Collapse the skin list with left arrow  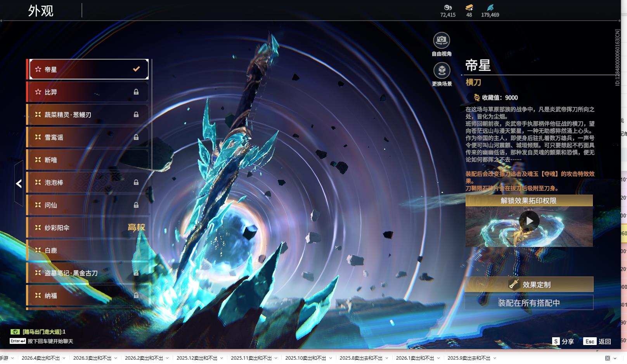[19, 183]
